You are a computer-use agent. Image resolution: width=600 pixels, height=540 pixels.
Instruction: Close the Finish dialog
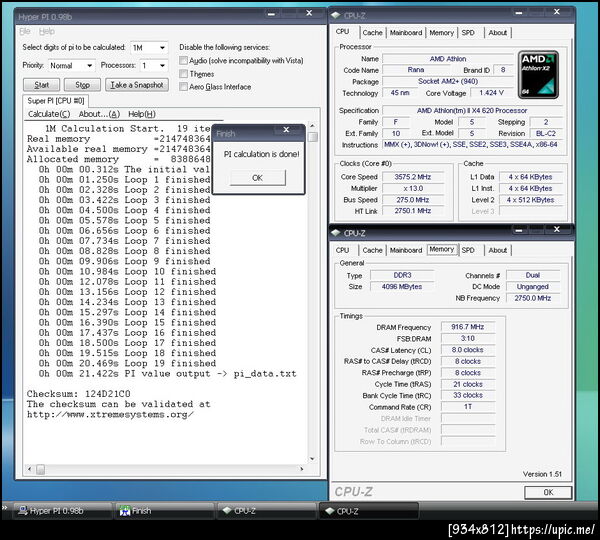tap(286, 130)
